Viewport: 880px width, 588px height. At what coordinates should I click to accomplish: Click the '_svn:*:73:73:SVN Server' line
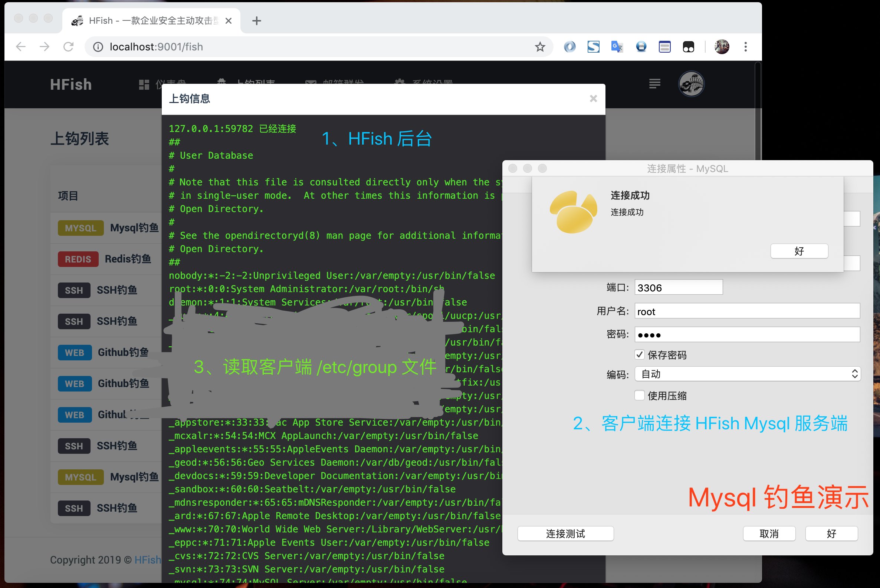(x=306, y=569)
